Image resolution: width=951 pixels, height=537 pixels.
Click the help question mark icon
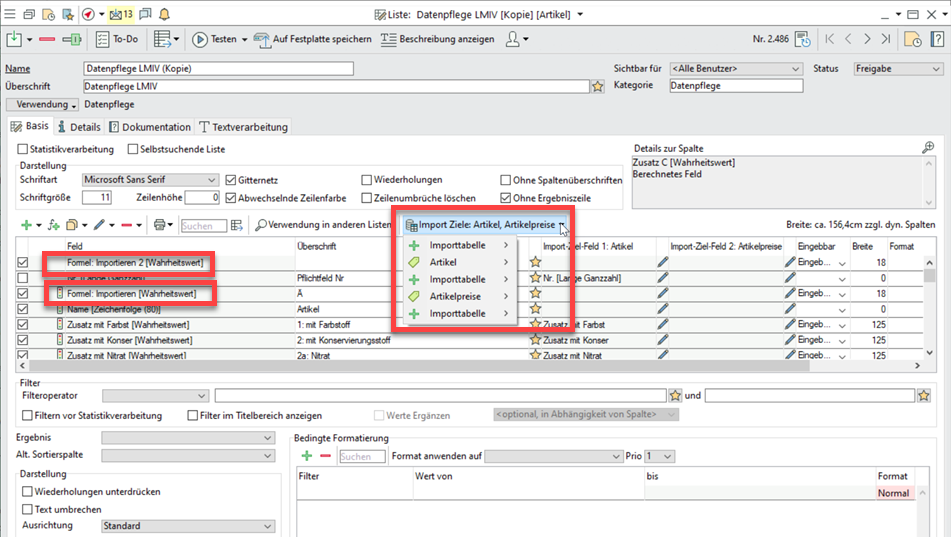pyautogui.click(x=937, y=40)
